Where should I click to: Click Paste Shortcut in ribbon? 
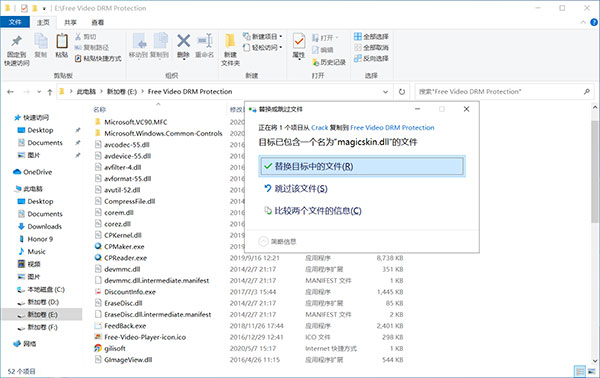pos(98,59)
